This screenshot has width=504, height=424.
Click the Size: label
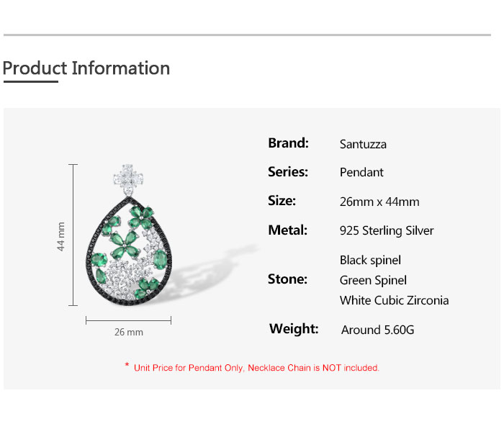pos(282,201)
